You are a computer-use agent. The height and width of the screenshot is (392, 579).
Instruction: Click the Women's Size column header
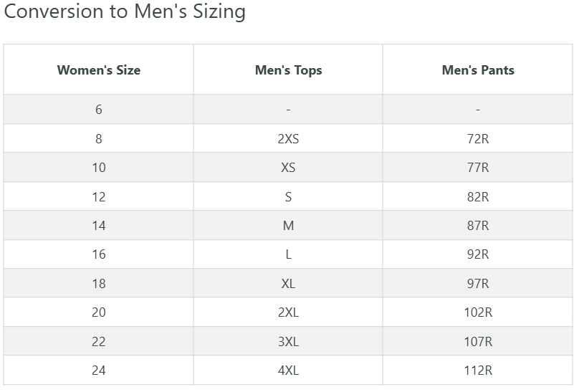(99, 70)
